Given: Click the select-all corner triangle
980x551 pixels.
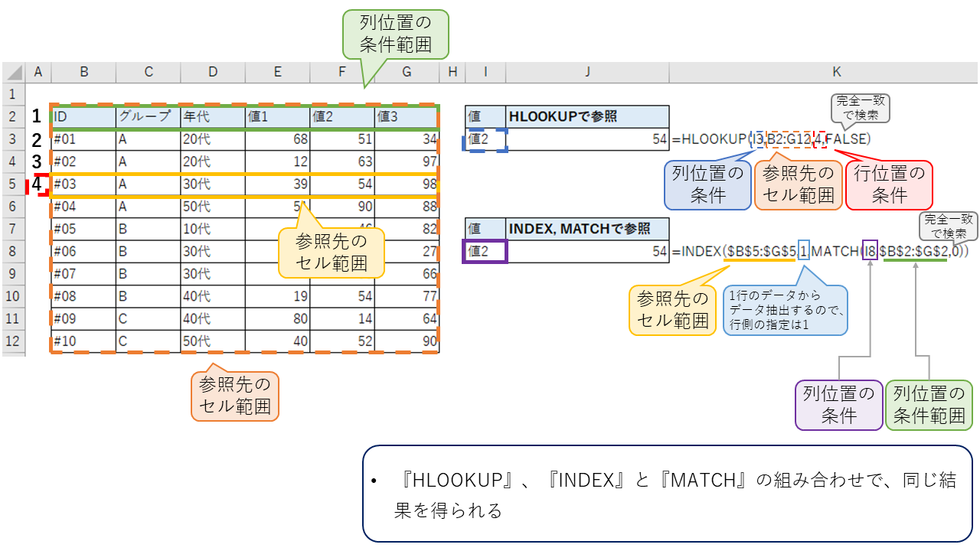Looking at the screenshot, I should pyautogui.click(x=13, y=72).
